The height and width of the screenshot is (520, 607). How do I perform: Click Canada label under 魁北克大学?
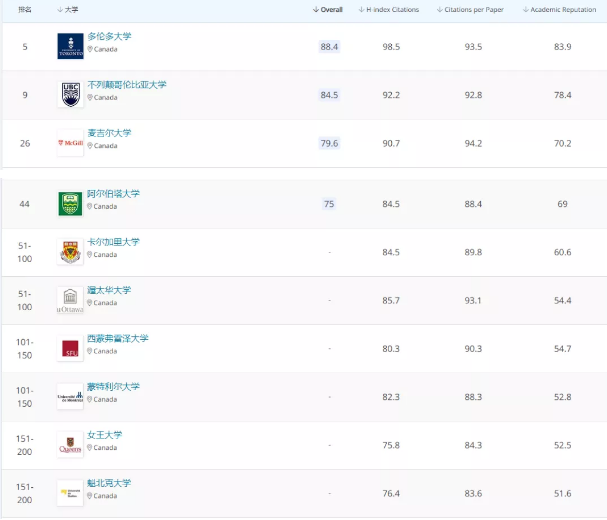coord(105,496)
